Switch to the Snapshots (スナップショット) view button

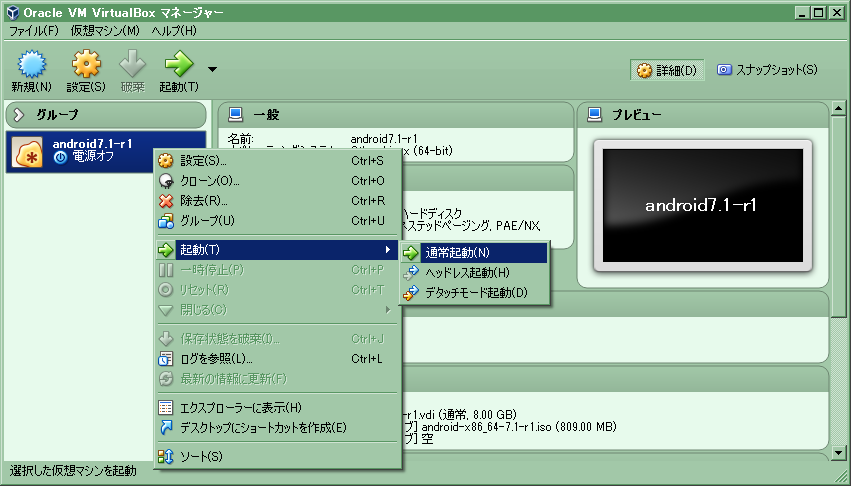click(x=767, y=70)
